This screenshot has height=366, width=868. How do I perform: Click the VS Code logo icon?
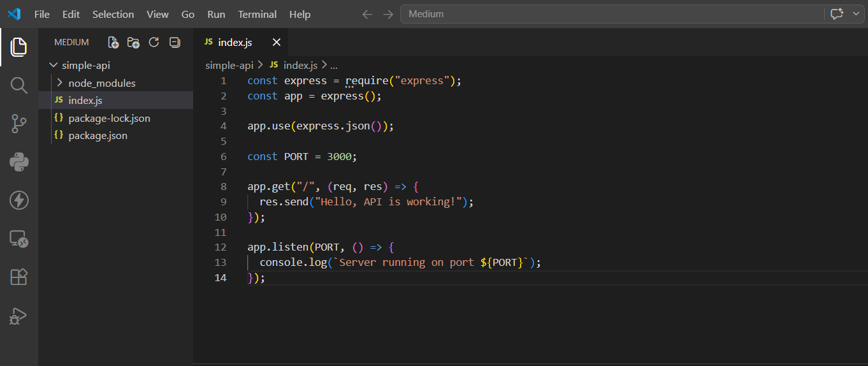click(14, 14)
